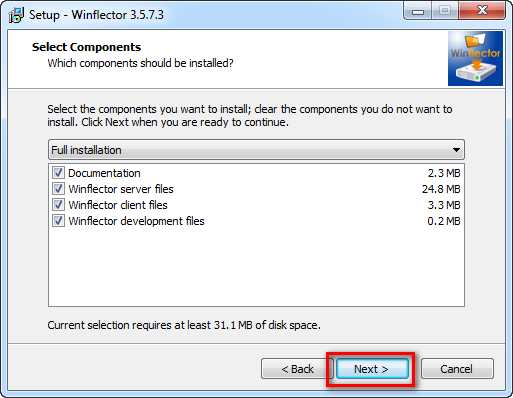Click the setup icon in title bar
The width and height of the screenshot is (513, 398).
(x=16, y=15)
